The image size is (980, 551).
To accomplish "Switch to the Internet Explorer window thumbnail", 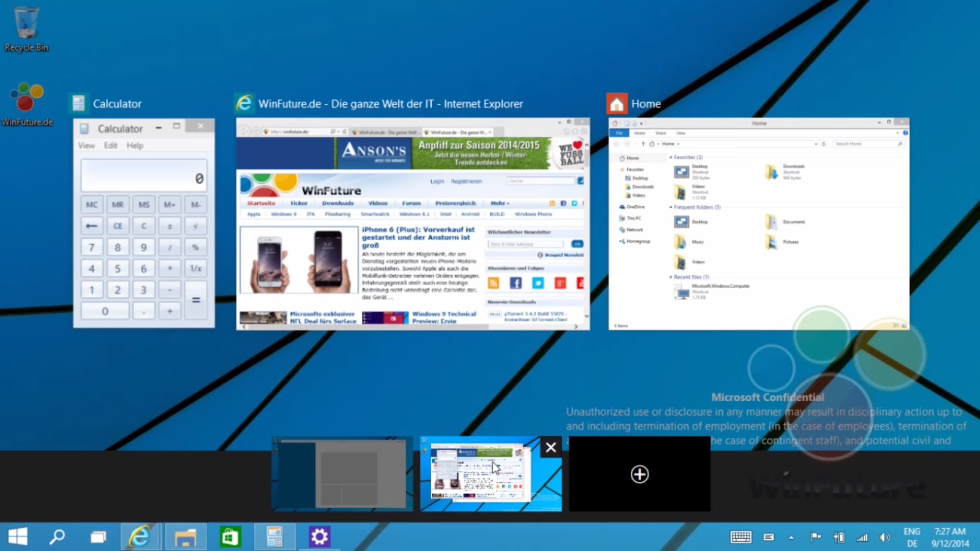I will (x=413, y=224).
